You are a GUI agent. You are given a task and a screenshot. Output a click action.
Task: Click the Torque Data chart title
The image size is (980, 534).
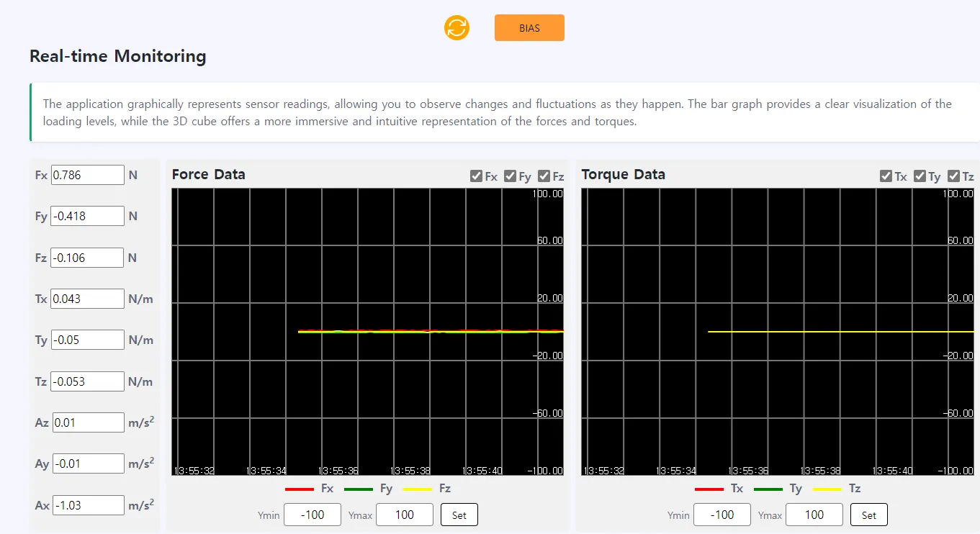(x=624, y=174)
